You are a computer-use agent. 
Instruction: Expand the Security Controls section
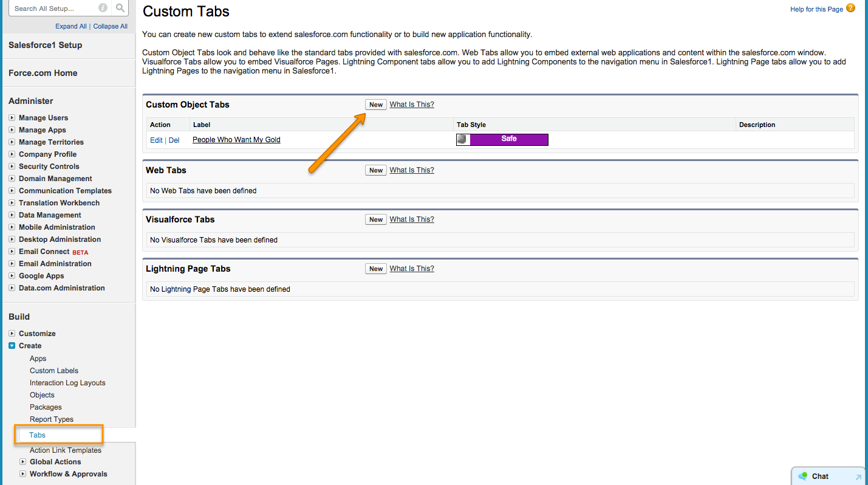click(x=12, y=167)
